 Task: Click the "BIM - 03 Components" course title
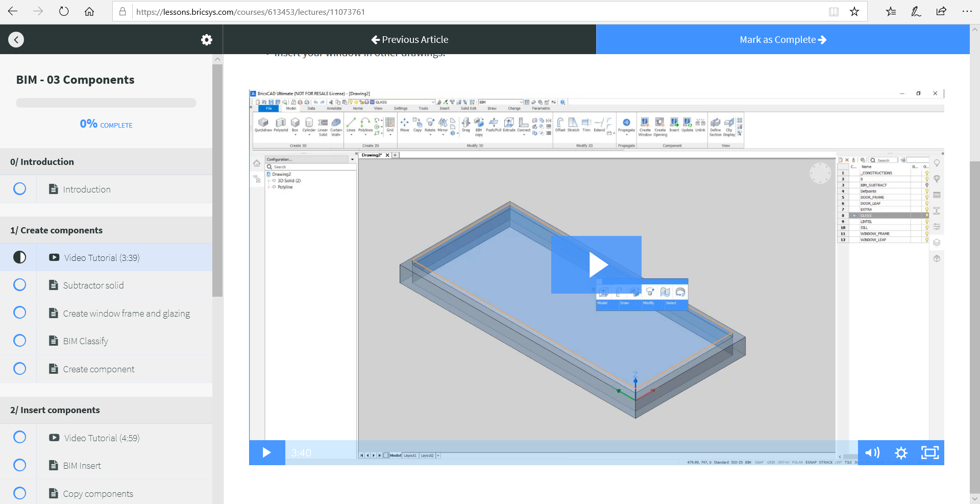[x=75, y=80]
